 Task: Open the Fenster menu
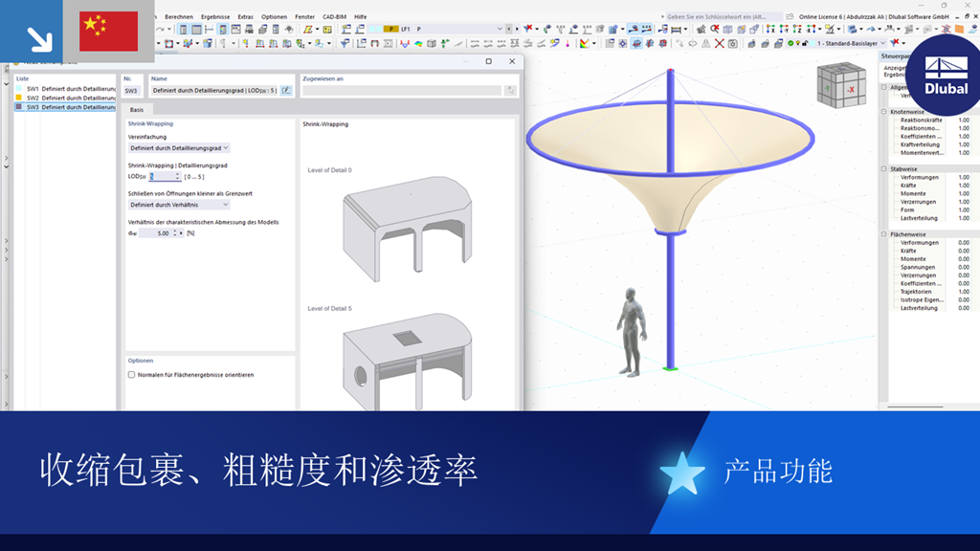point(304,17)
